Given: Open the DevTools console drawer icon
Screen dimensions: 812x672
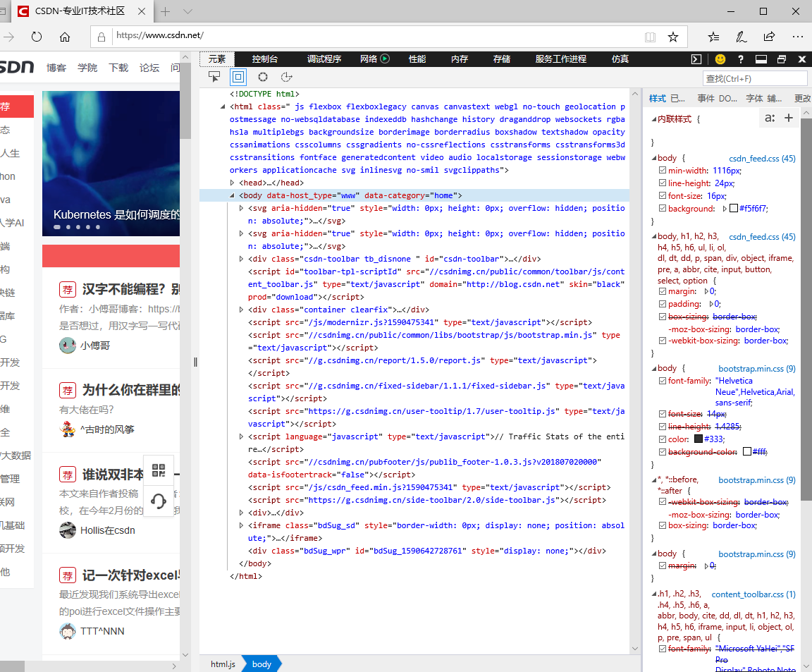Looking at the screenshot, I should click(696, 59).
